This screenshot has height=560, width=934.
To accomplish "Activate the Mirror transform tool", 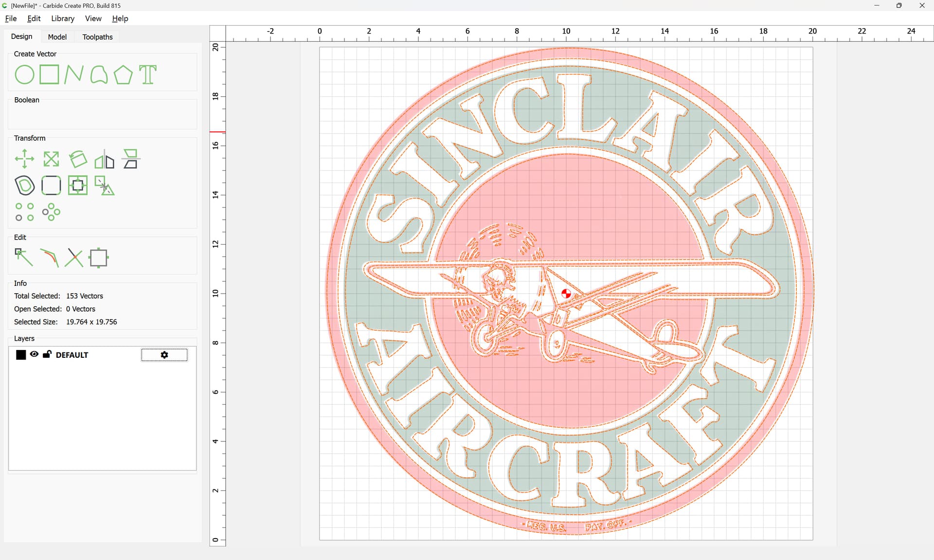I will coord(104,159).
